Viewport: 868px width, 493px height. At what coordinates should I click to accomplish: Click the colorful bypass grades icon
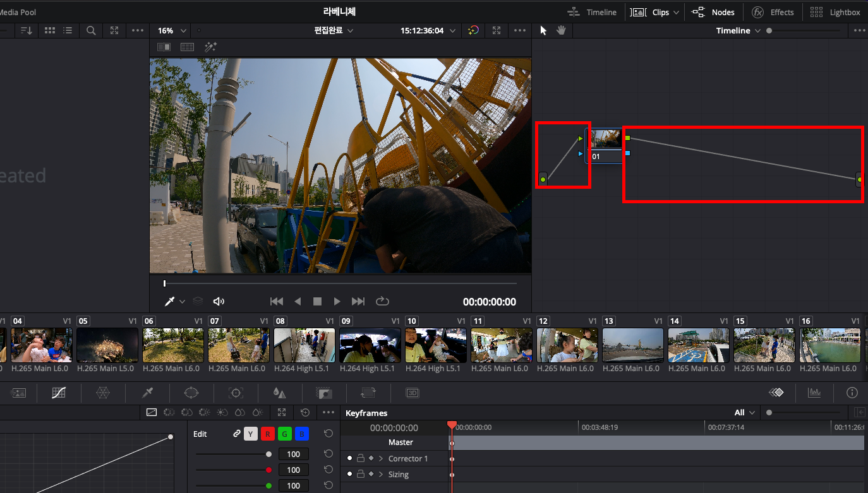pyautogui.click(x=473, y=30)
